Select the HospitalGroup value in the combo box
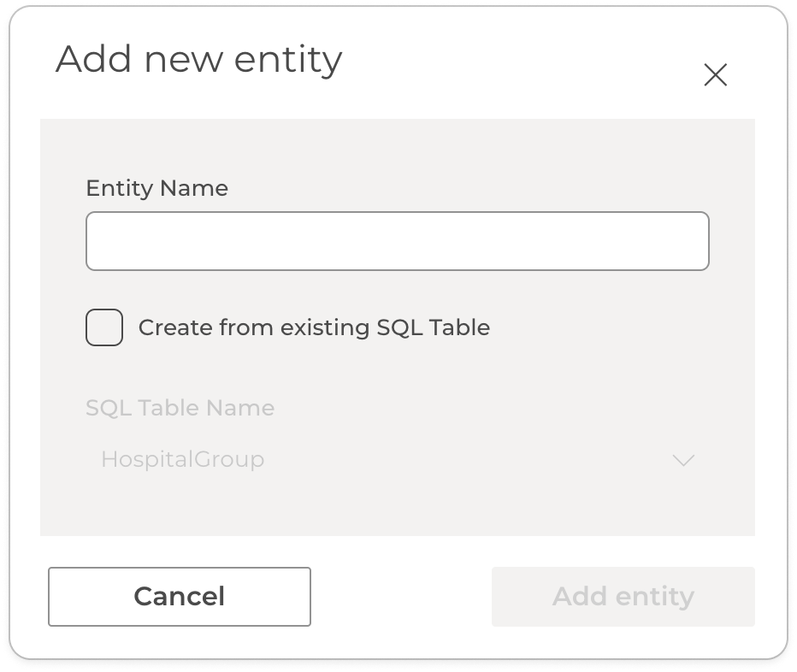 pyautogui.click(x=183, y=460)
